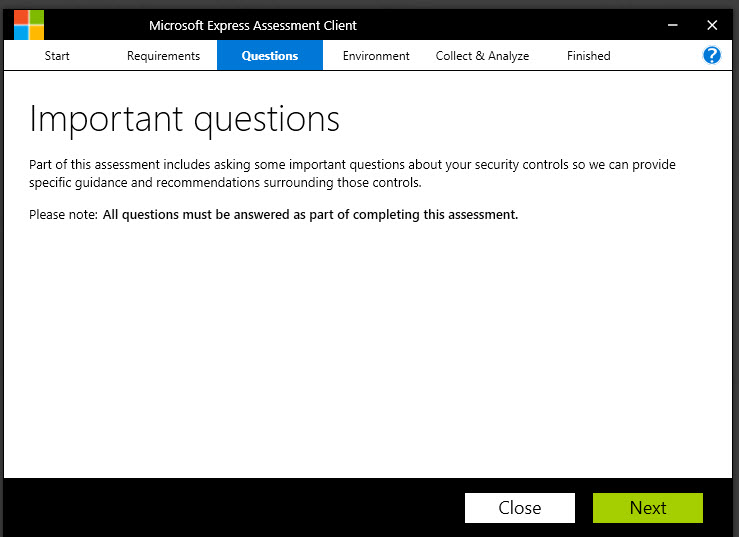Viewport: 739px width, 537px height.
Task: Click the bold "All questions must be answered" text
Action: (310, 214)
